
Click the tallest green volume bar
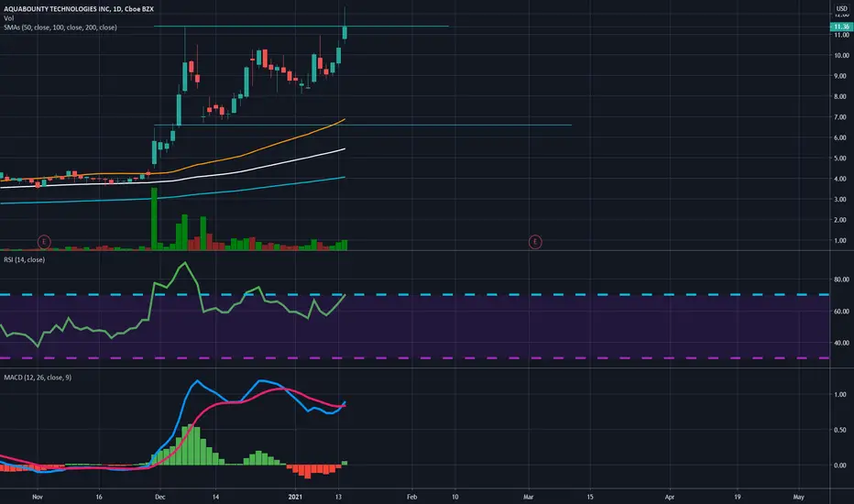154,218
